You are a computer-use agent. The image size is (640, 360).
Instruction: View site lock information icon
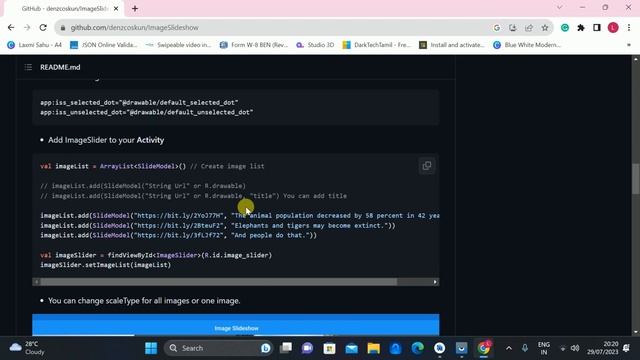pyautogui.click(x=62, y=28)
